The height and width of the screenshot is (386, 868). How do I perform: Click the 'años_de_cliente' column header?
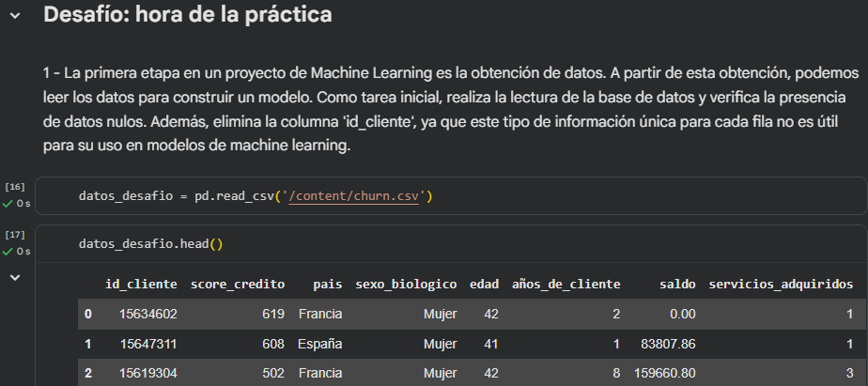coord(565,284)
